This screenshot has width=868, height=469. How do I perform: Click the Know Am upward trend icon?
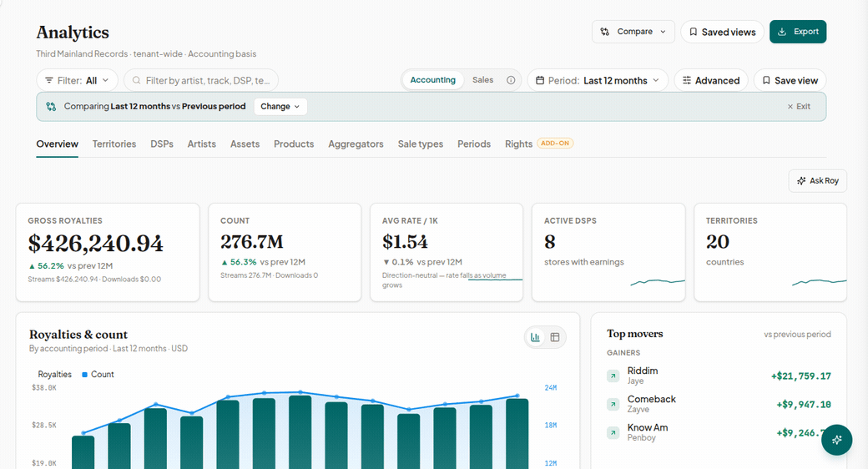coord(613,432)
